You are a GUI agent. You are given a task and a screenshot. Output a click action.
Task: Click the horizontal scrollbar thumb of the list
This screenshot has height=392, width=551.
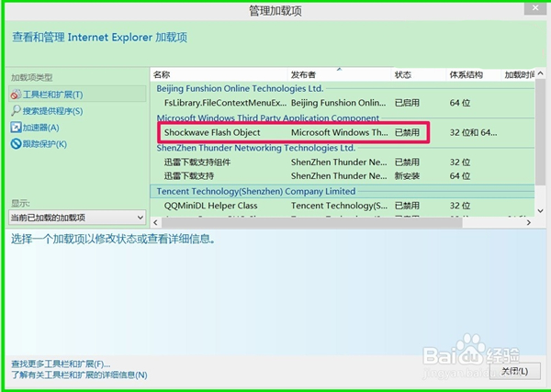click(x=311, y=222)
